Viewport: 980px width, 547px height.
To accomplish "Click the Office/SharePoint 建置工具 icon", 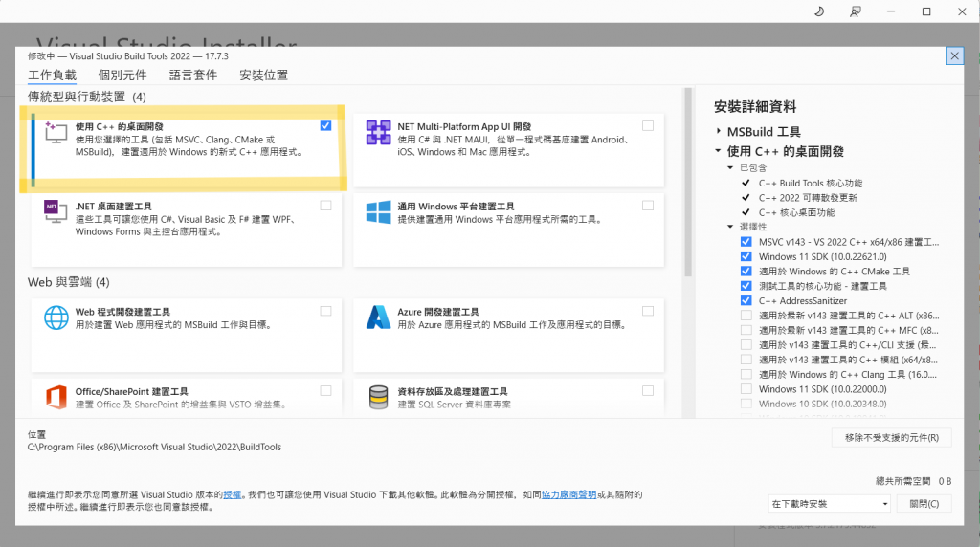I will pyautogui.click(x=56, y=397).
